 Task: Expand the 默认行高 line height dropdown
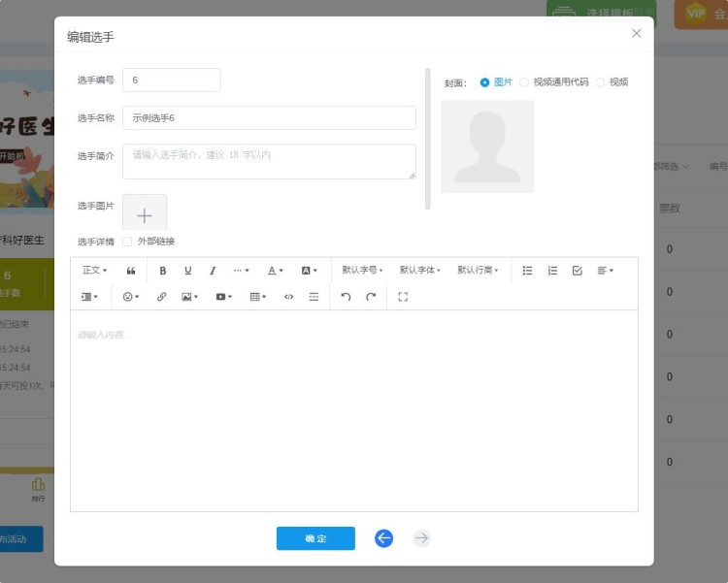click(x=478, y=271)
